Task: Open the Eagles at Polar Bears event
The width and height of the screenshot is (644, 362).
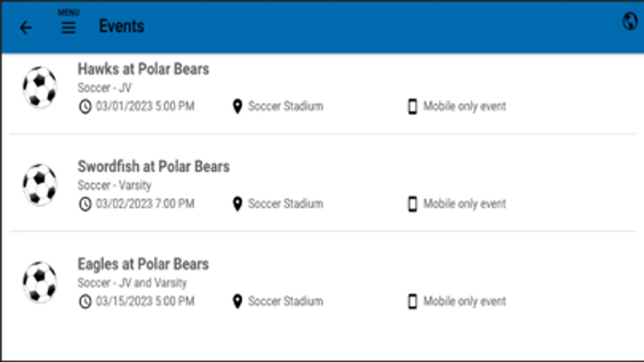Action: [143, 264]
